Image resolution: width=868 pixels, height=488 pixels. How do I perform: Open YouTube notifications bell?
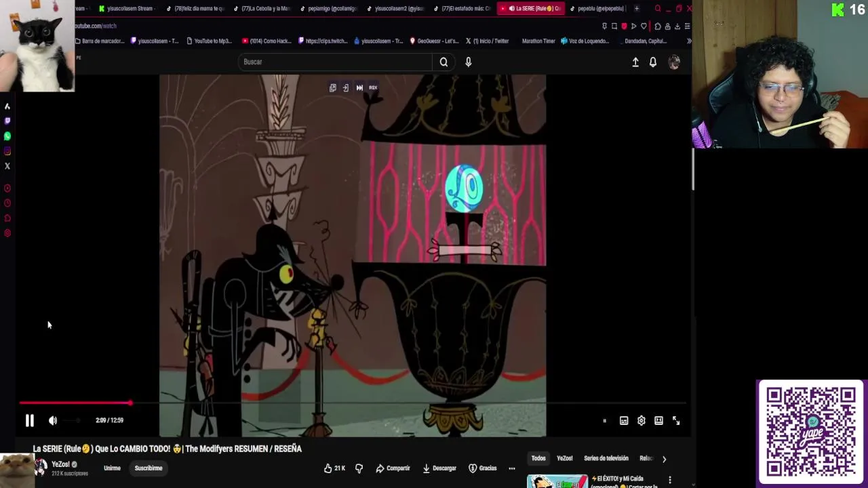click(x=653, y=62)
